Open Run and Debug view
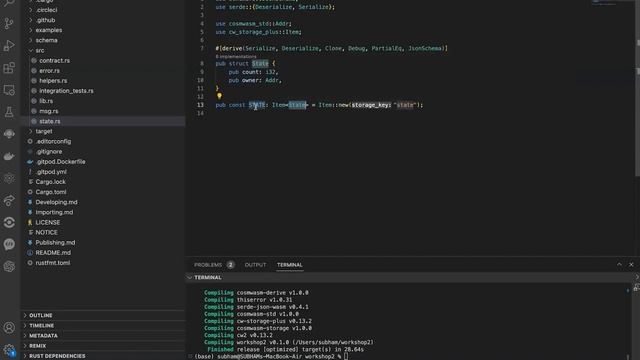This screenshot has height=360, width=640. [9, 46]
